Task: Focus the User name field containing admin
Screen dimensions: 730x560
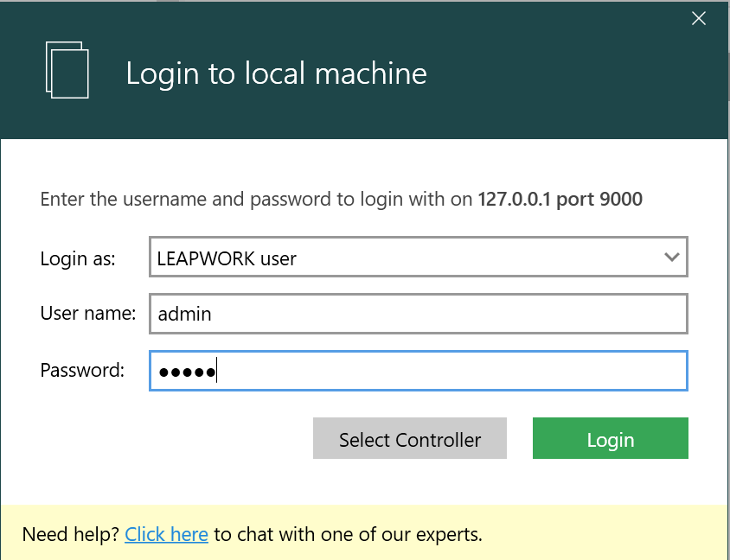Action: point(418,314)
